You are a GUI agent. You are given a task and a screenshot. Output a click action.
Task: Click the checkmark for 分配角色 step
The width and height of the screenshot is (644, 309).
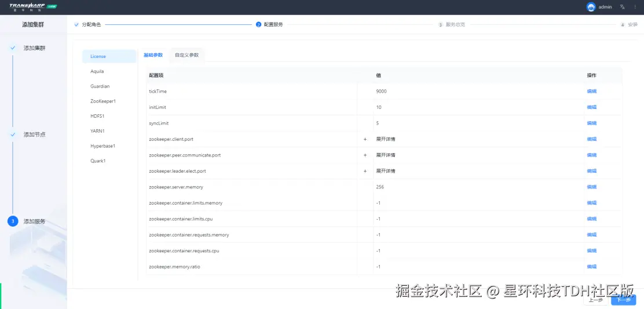(76, 25)
